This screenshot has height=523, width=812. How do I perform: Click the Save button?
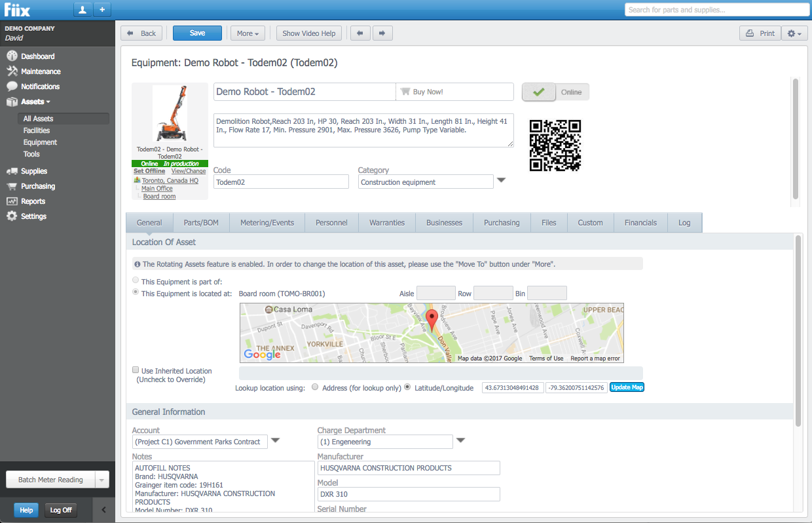[x=197, y=33]
